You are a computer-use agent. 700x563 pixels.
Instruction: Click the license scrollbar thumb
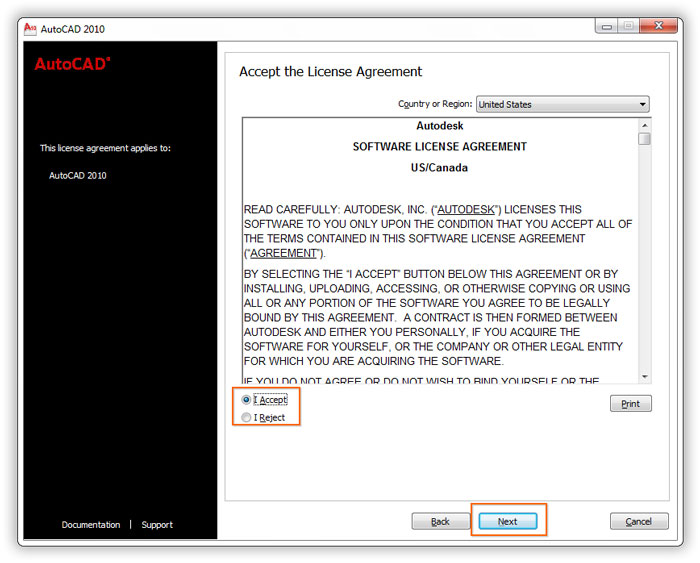(x=644, y=139)
